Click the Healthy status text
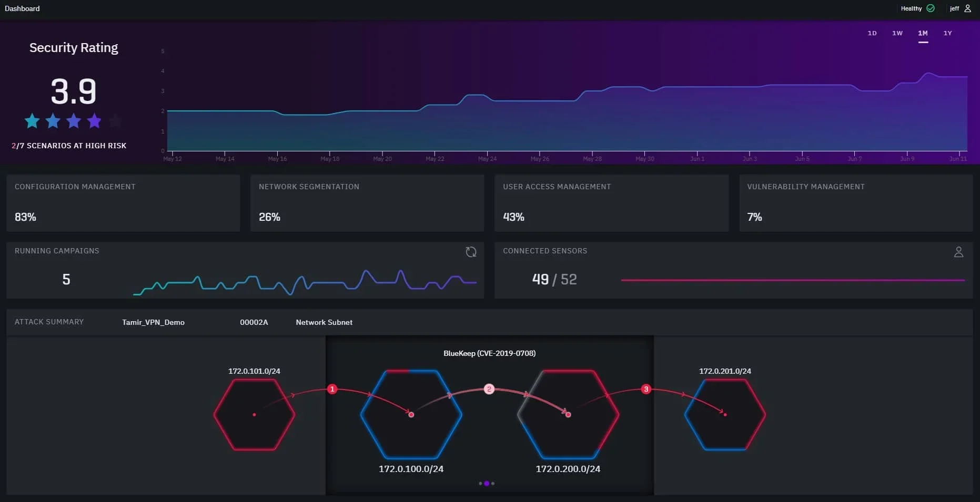 (911, 8)
